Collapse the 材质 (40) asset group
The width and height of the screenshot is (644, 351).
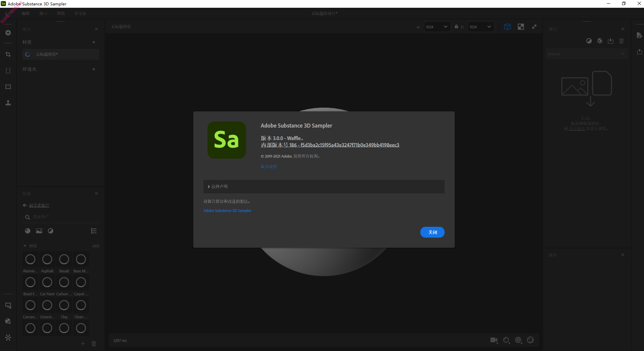coord(25,246)
